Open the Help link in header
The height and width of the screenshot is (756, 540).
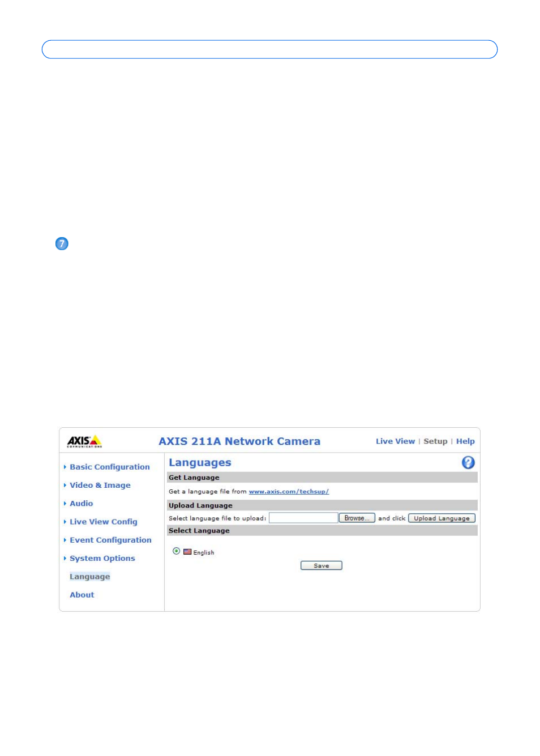click(465, 441)
